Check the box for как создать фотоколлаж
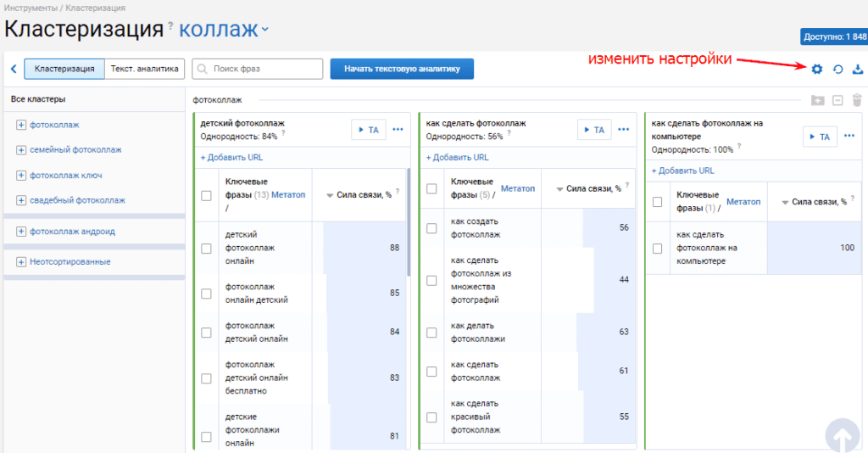Screen dimensions: 868x453 (431, 228)
